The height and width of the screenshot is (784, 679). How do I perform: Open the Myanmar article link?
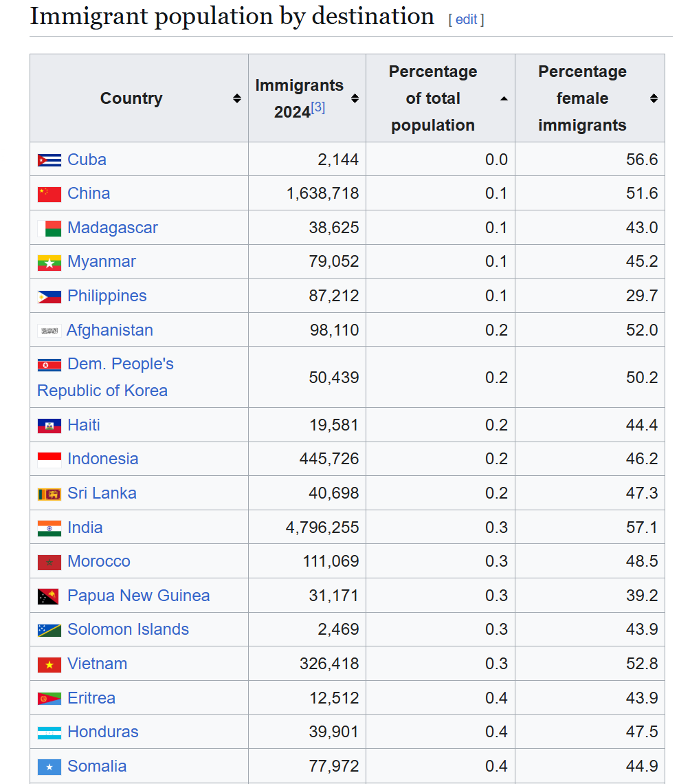point(102,261)
